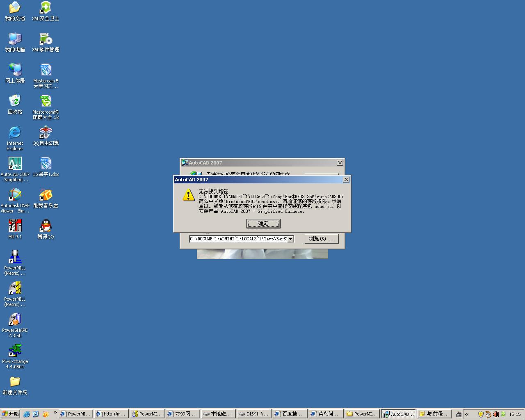Viewport: 525px width, 420px height.
Task: Open the 开始 Start menu
Action: (10, 414)
